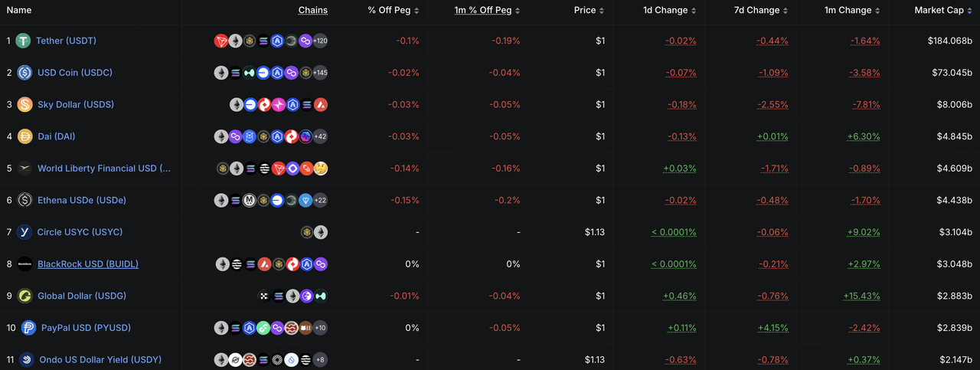Expand the +145 chains badge for USDC
This screenshot has width=980, height=370.
point(320,73)
